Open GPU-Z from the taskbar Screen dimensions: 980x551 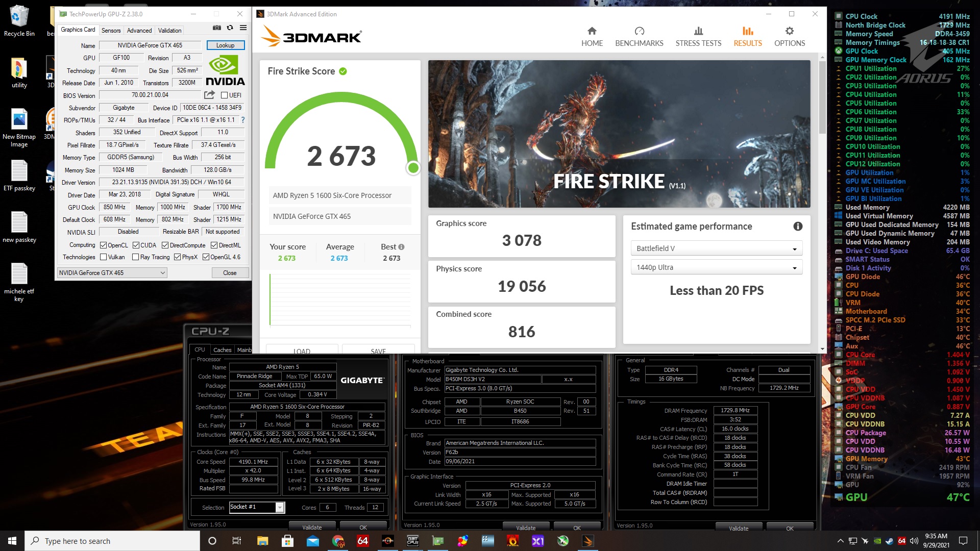pyautogui.click(x=438, y=541)
